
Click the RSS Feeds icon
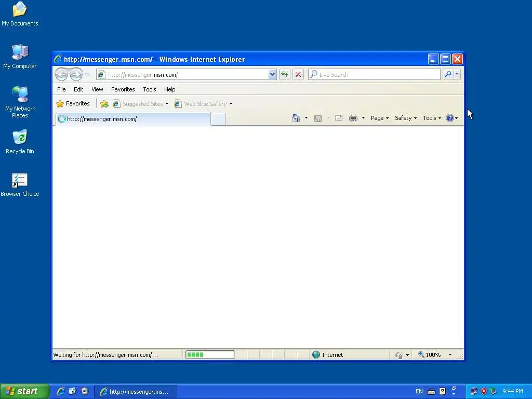318,118
